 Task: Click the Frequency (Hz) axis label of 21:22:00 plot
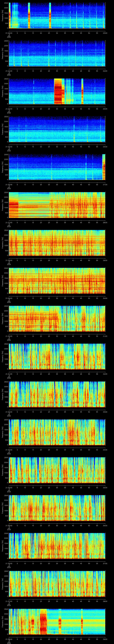point(3,16)
